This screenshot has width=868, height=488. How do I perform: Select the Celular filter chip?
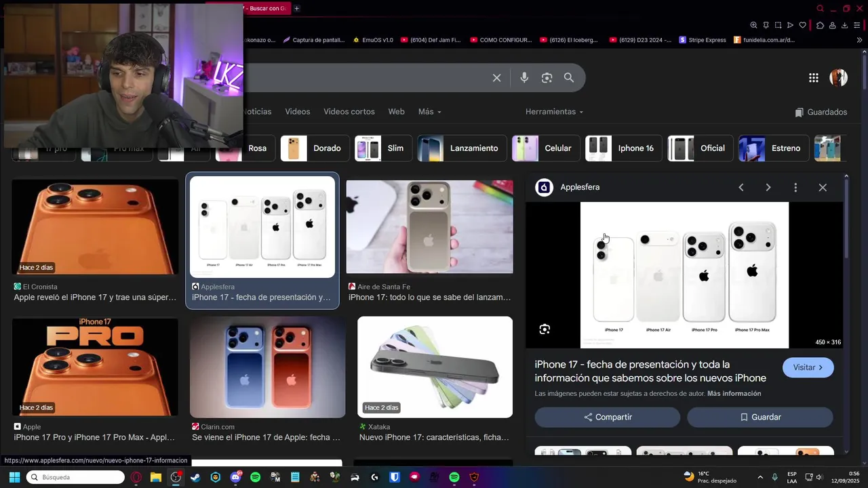coord(546,148)
